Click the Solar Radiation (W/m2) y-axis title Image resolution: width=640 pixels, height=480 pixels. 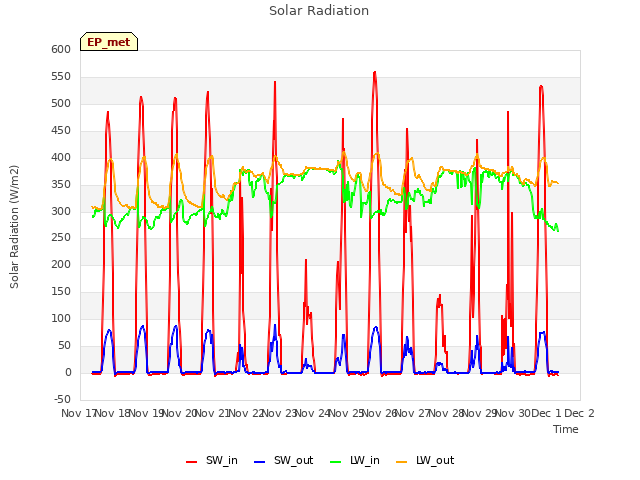tap(14, 227)
